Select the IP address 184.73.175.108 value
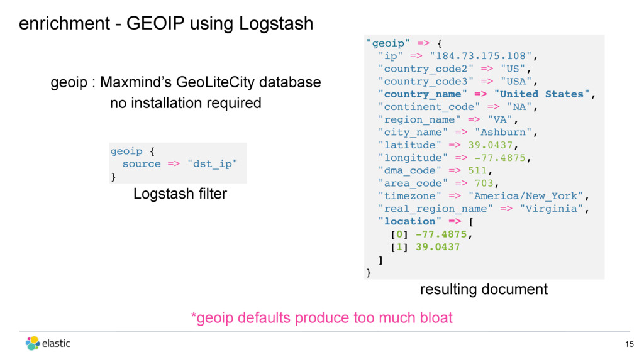Viewport: 644px width, 362px height. [480, 56]
